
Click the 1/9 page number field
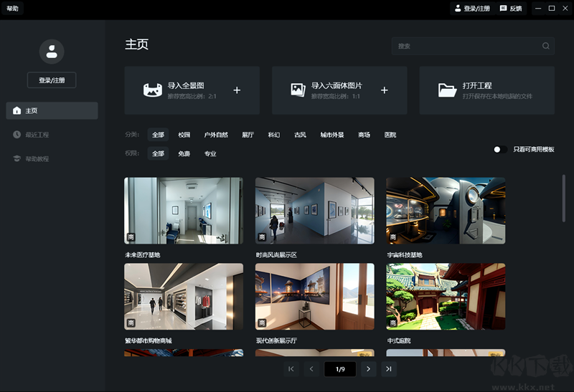[340, 369]
